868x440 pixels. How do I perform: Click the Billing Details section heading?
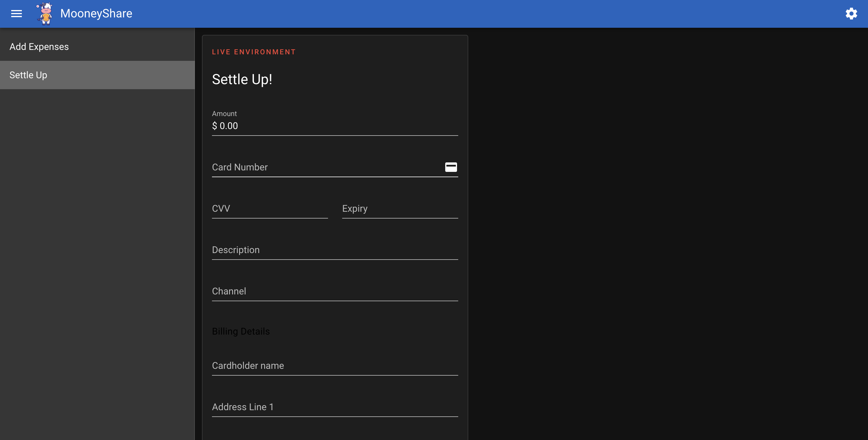click(x=241, y=331)
